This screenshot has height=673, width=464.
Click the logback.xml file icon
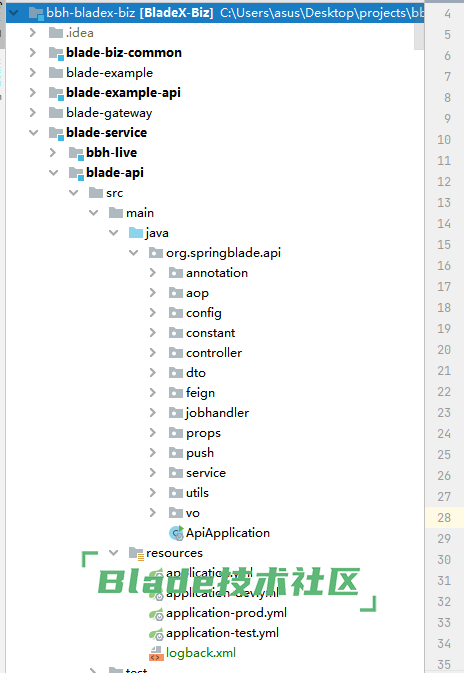click(x=156, y=653)
